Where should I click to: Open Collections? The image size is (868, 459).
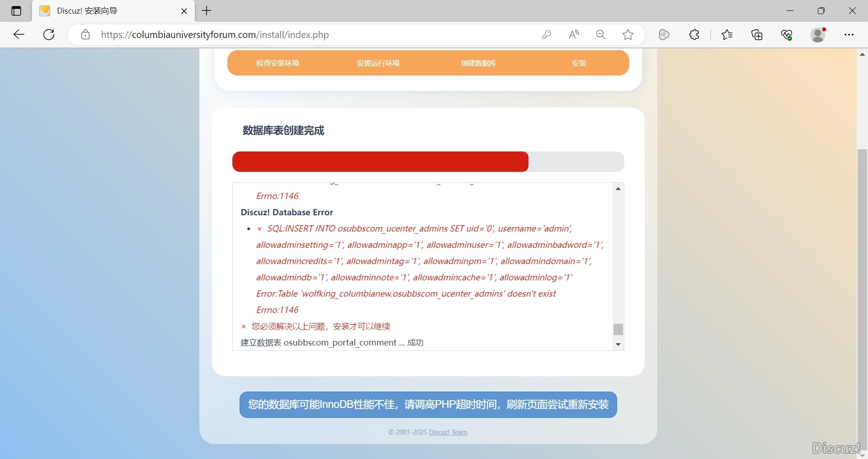pos(757,35)
